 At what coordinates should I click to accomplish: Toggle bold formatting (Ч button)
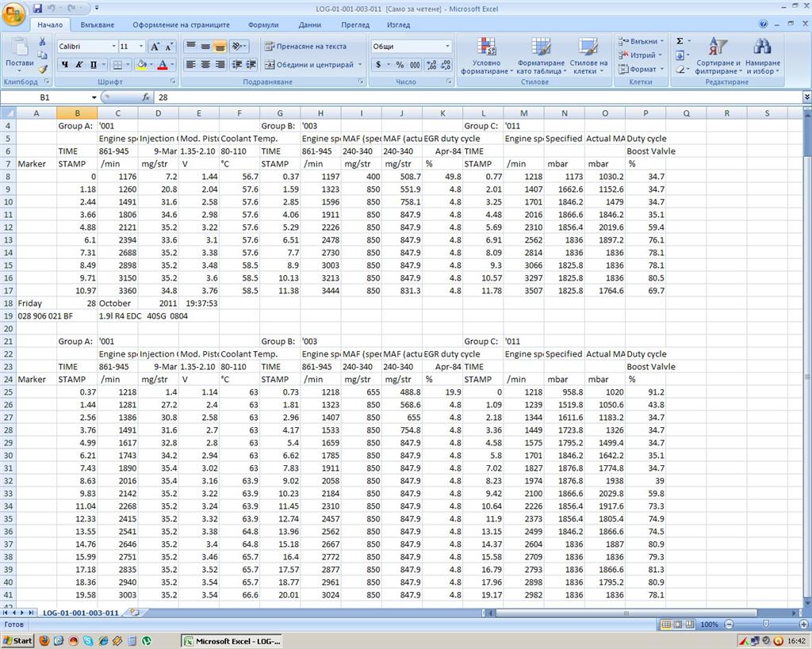coord(65,65)
